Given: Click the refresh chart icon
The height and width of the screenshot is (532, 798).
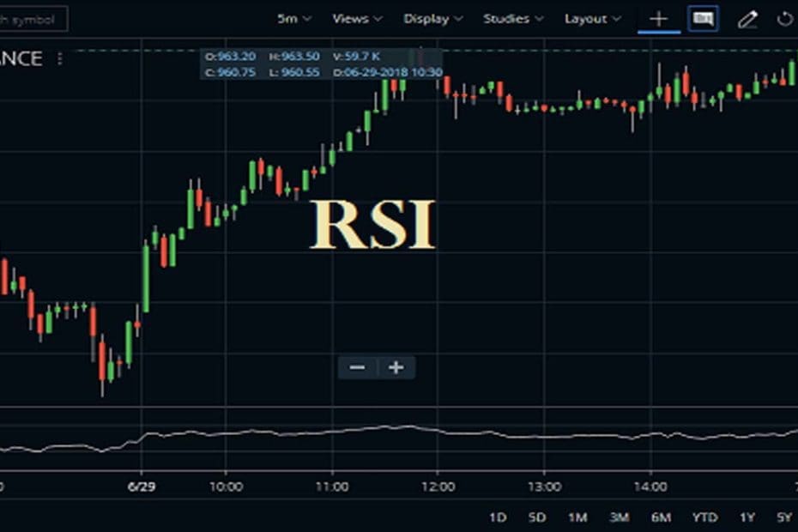Looking at the screenshot, I should (785, 20).
